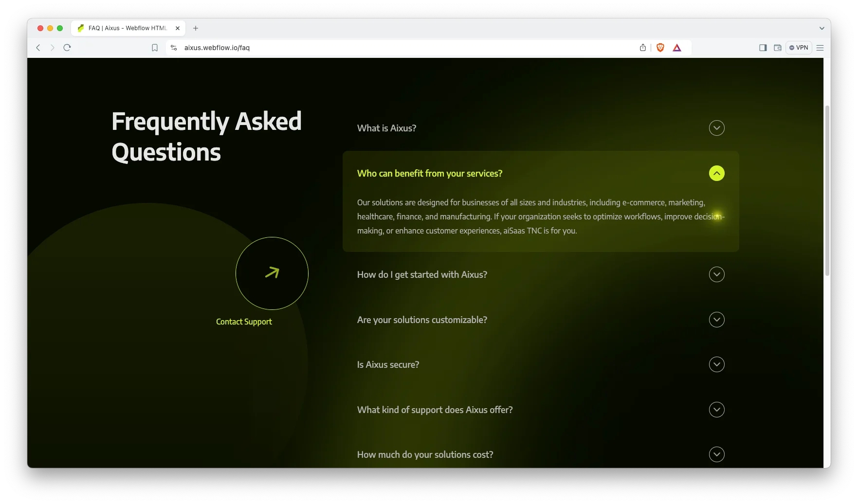Toggle the browser sidebar panel icon
The image size is (858, 504).
[x=763, y=48]
